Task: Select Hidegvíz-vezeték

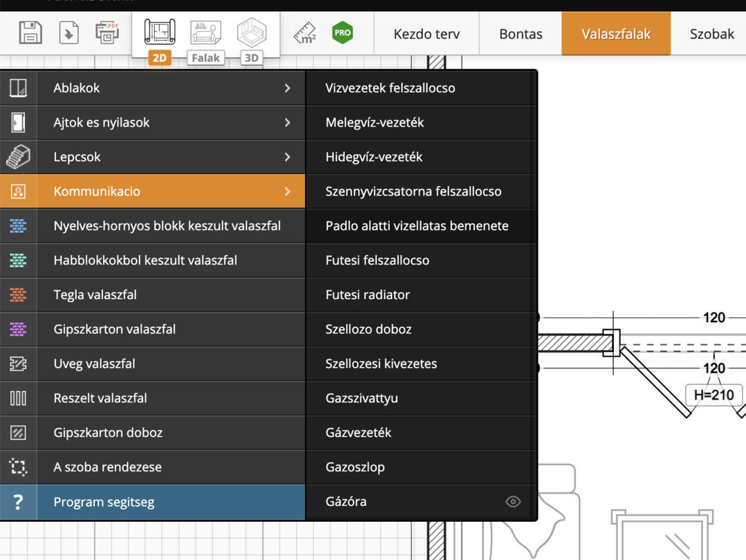Action: coord(422,157)
